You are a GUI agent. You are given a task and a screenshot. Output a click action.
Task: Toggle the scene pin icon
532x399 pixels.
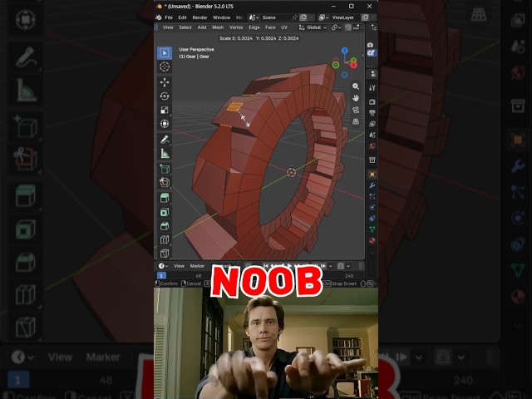[x=294, y=17]
